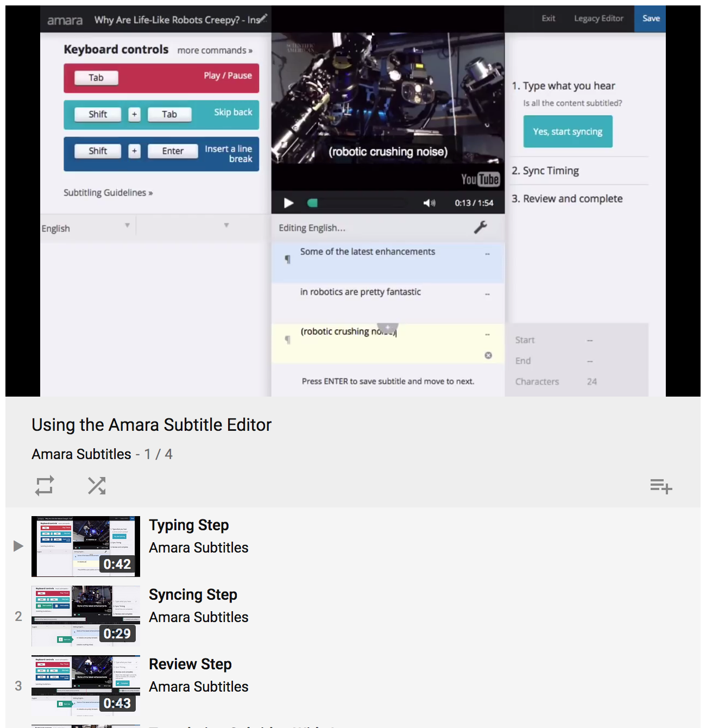
Task: Open Subtitling Guidelines link
Action: point(108,193)
